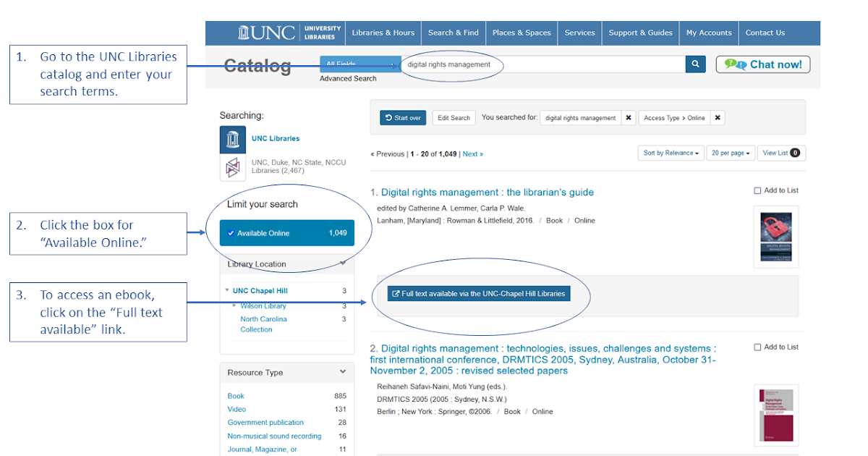Select the UNC, Duke, NC State, NCCU icon
868x456 pixels.
(233, 167)
